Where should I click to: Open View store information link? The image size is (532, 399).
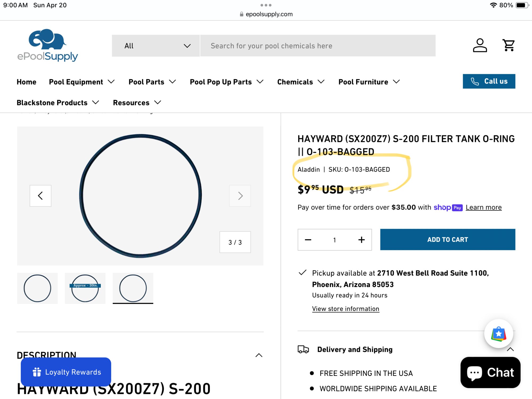346,309
